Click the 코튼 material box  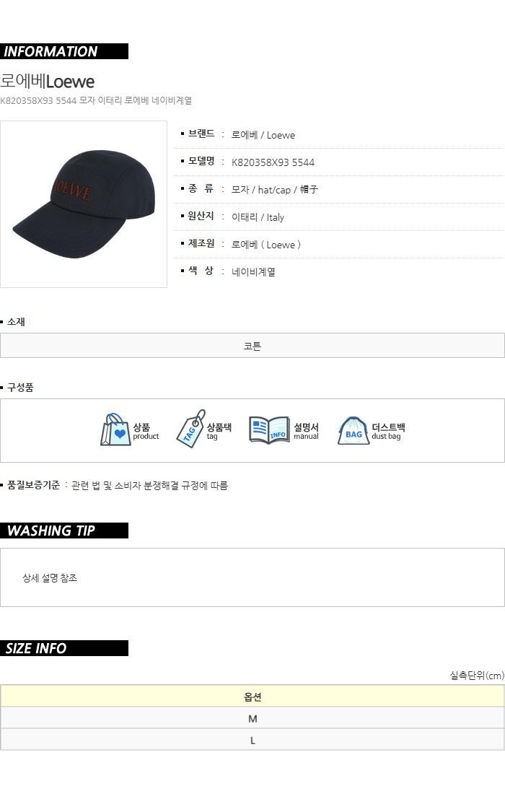pyautogui.click(x=252, y=346)
